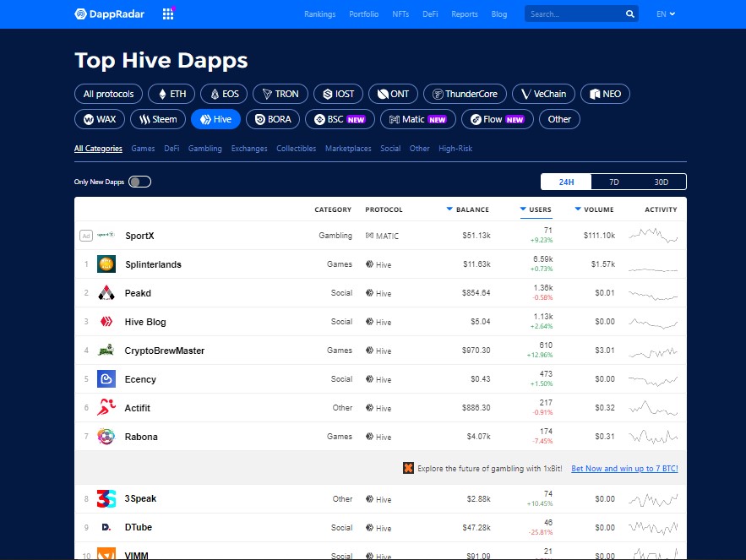Click the DappRadar logo

pyautogui.click(x=110, y=14)
